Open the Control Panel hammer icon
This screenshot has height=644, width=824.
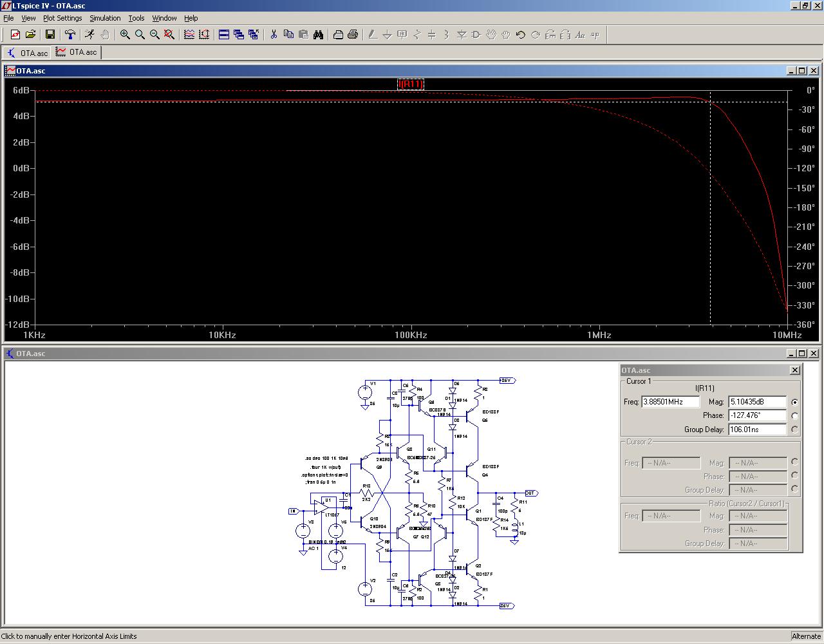[70, 35]
